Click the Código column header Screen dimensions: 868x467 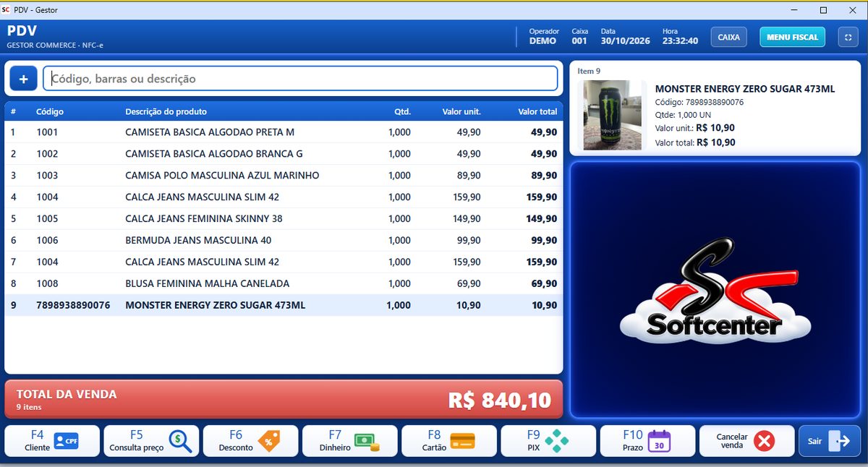tap(50, 112)
